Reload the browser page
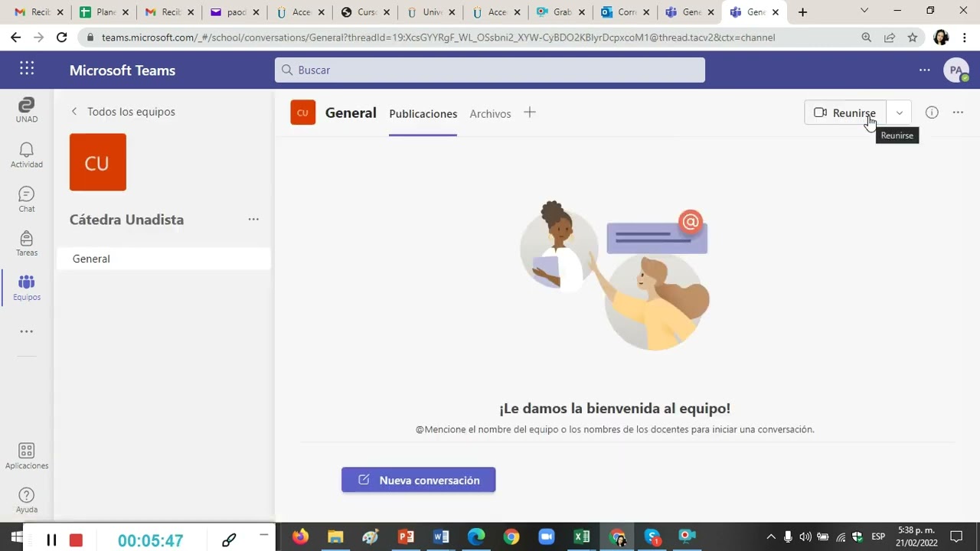The height and width of the screenshot is (551, 980). (x=62, y=37)
